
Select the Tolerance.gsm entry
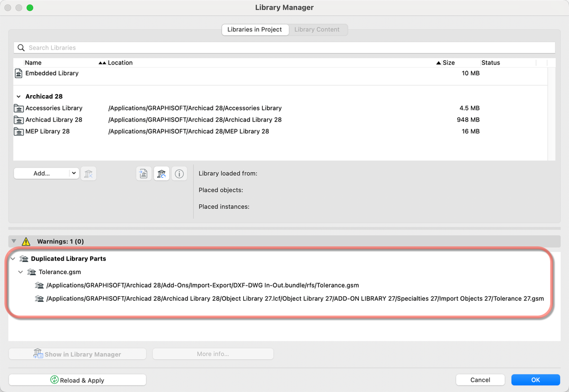coord(60,272)
